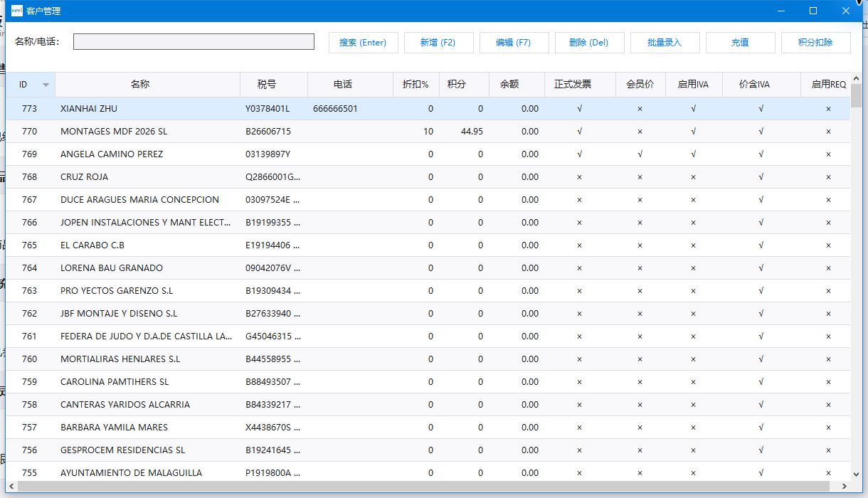Select the ANGELA CAMINO PEREZ row
The height and width of the screenshot is (498, 868).
(x=428, y=154)
